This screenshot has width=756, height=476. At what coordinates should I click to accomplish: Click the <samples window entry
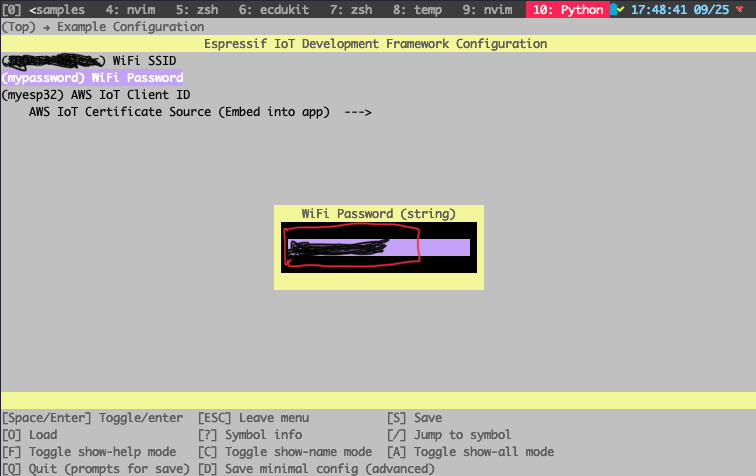[x=57, y=10]
